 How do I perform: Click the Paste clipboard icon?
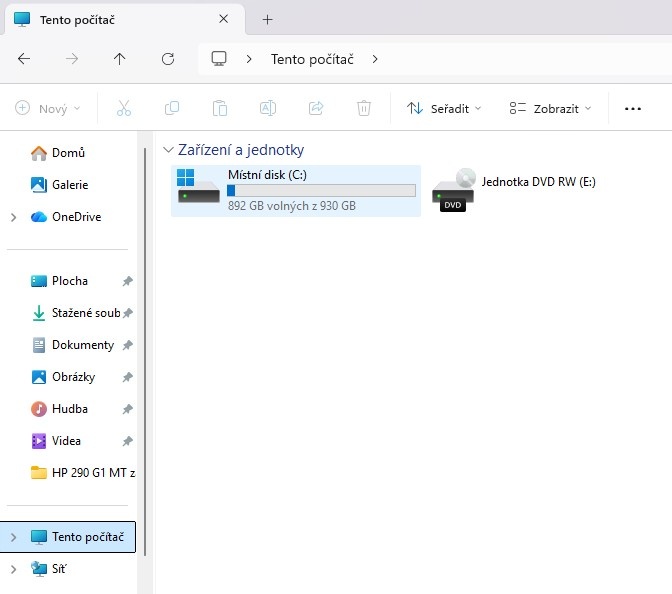pyautogui.click(x=220, y=108)
